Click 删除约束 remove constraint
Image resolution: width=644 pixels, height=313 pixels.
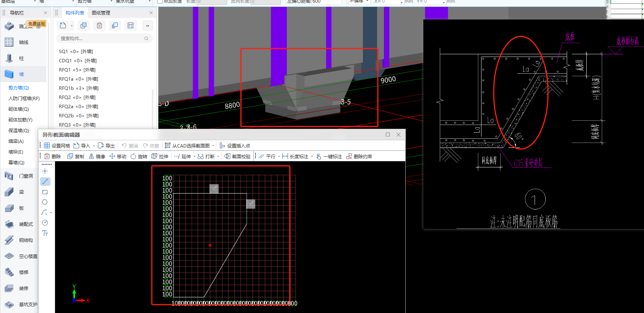pyautogui.click(x=359, y=156)
